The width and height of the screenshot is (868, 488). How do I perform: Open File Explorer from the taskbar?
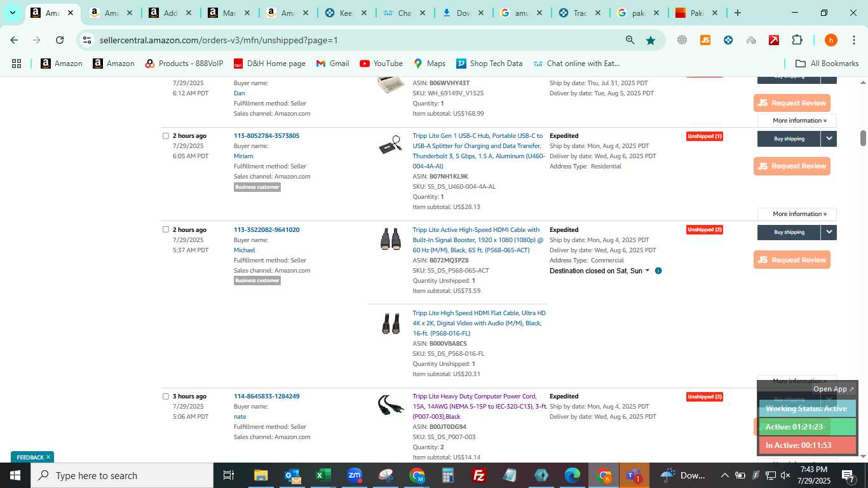pyautogui.click(x=261, y=475)
